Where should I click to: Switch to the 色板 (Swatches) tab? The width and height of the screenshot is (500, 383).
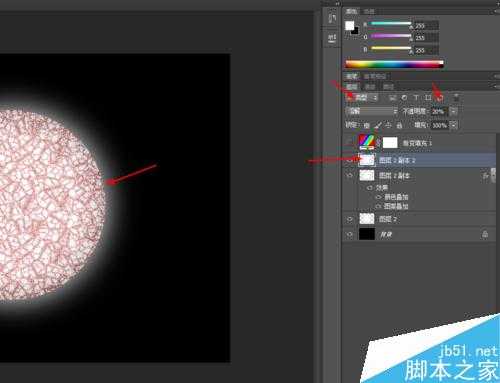click(369, 11)
